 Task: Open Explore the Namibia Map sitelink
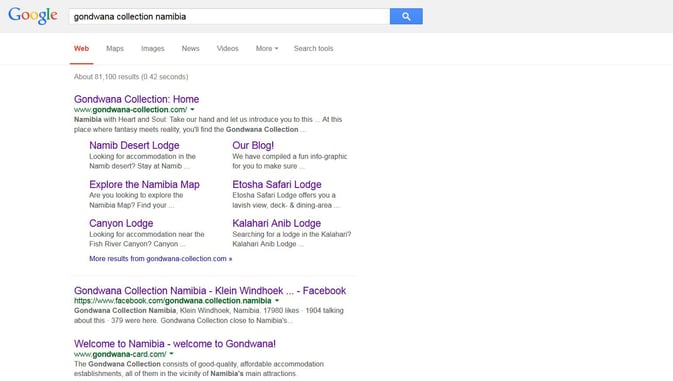tap(144, 184)
